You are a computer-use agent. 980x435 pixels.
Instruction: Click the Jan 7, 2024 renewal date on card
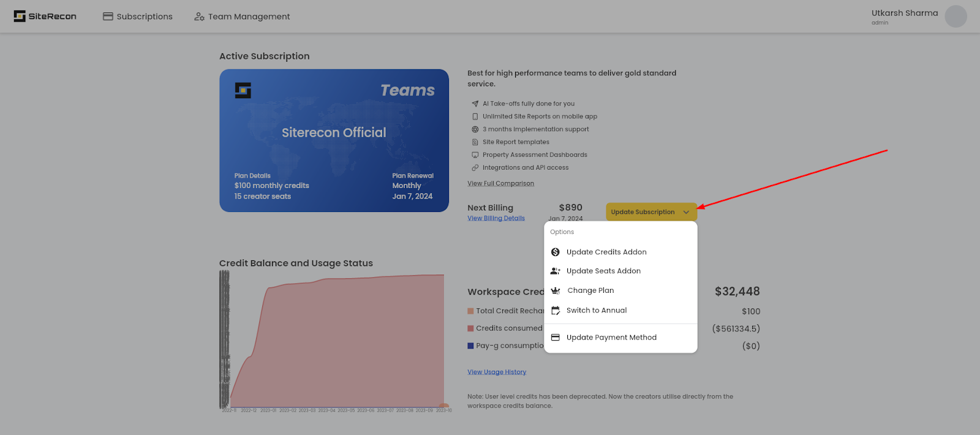[412, 197]
